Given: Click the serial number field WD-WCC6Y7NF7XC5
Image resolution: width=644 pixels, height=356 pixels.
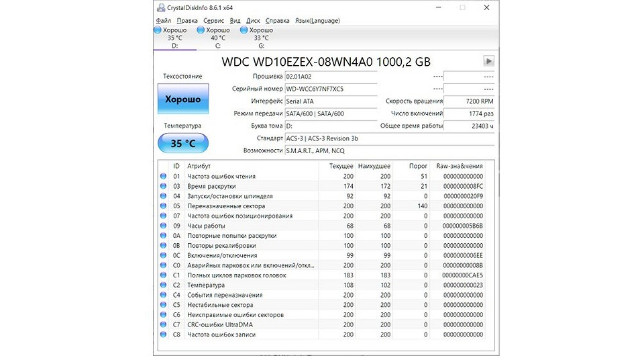Looking at the screenshot, I should point(331,89).
